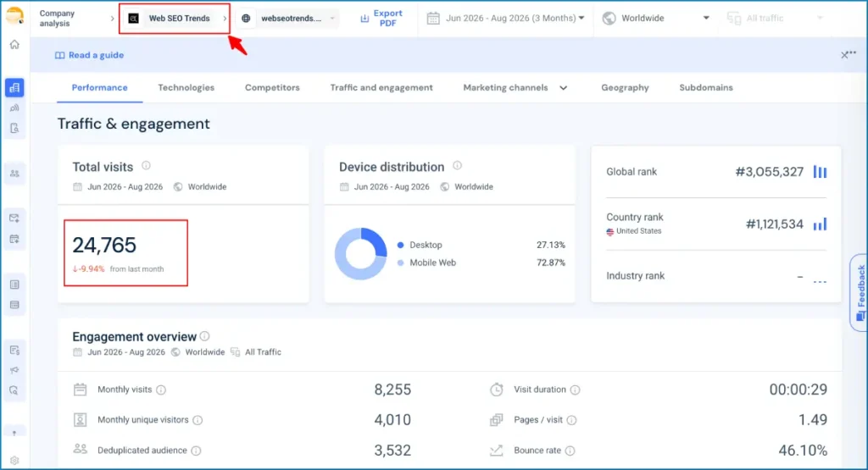The image size is (868, 470).
Task: Open the settings gear in sidebar
Action: pos(14,460)
